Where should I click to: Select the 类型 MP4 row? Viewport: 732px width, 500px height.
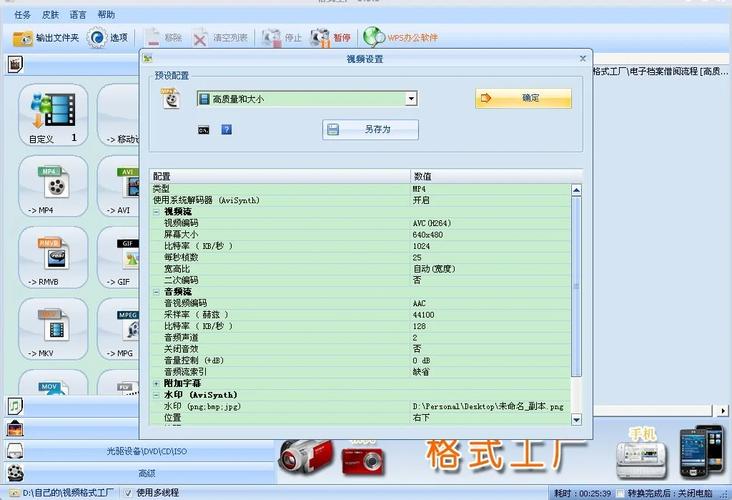pyautogui.click(x=361, y=189)
